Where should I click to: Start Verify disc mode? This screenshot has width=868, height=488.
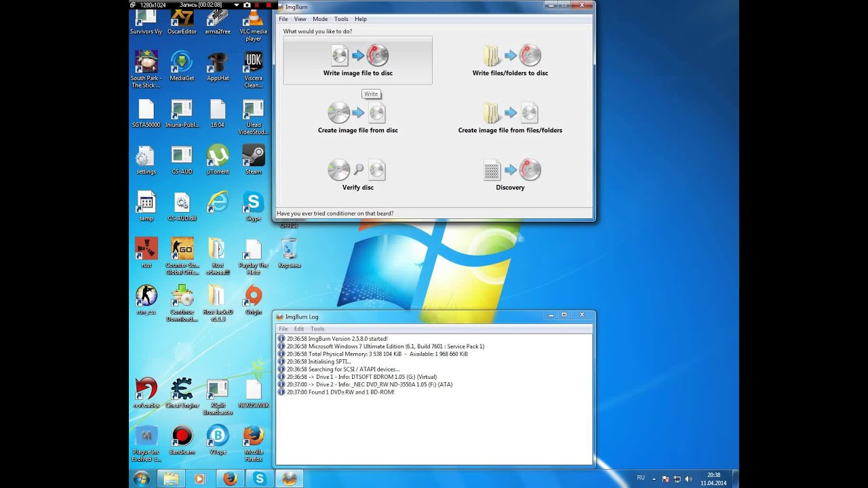(x=357, y=175)
